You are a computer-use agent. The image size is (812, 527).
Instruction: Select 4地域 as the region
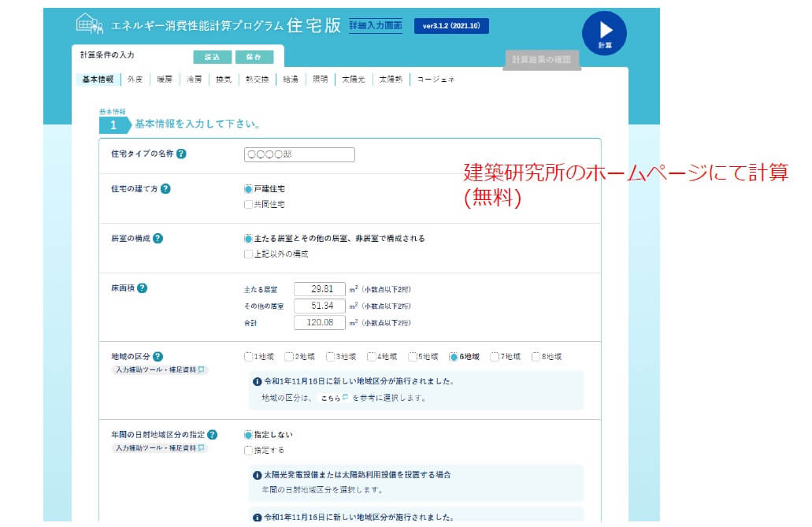point(372,357)
